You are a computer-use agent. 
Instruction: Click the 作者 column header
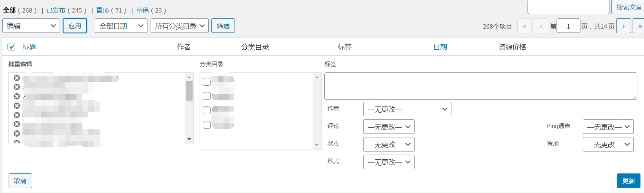pyautogui.click(x=184, y=47)
